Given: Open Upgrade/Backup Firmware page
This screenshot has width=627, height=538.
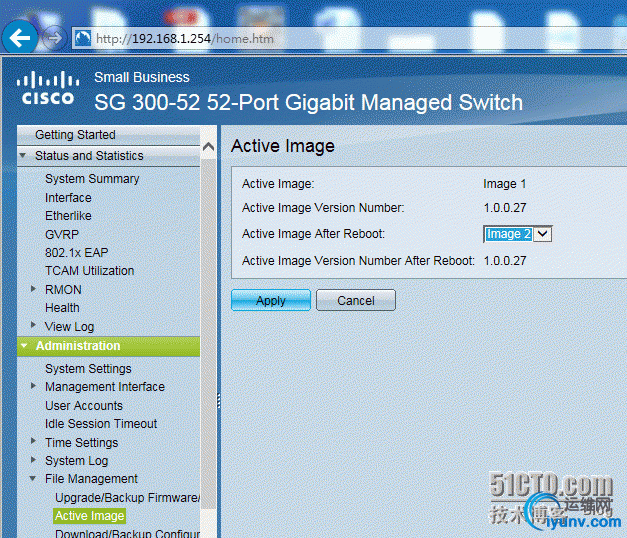Looking at the screenshot, I should 127,498.
